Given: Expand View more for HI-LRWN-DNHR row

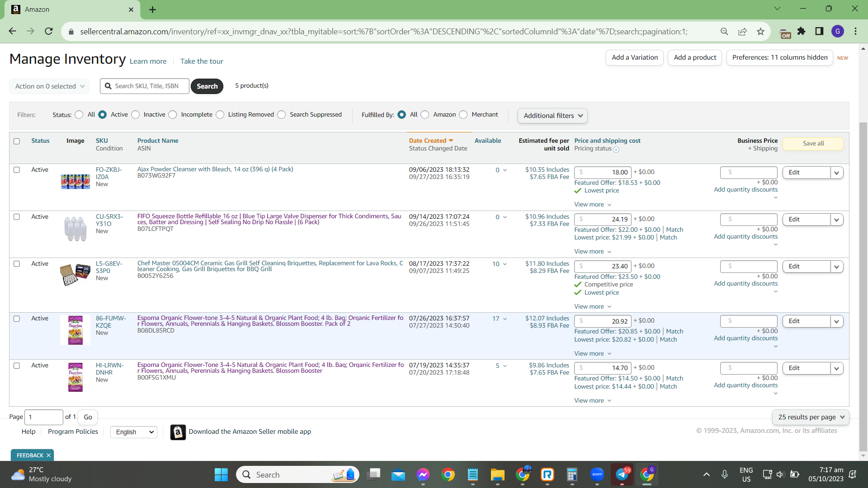Looking at the screenshot, I should coord(592,401).
